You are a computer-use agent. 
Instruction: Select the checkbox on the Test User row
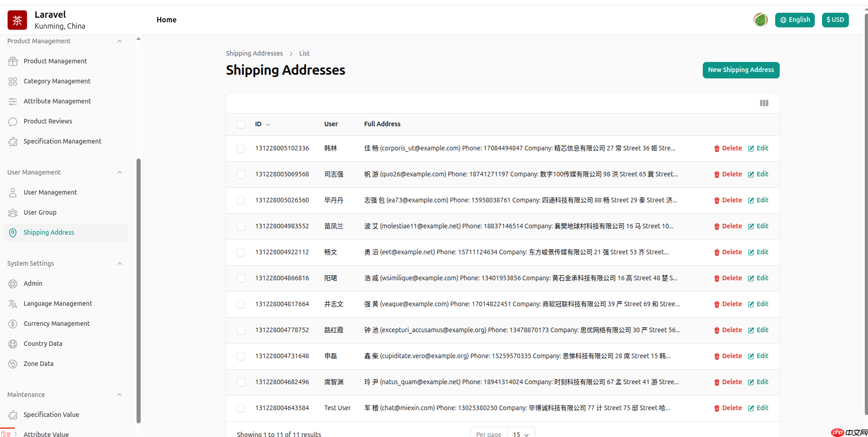point(240,408)
